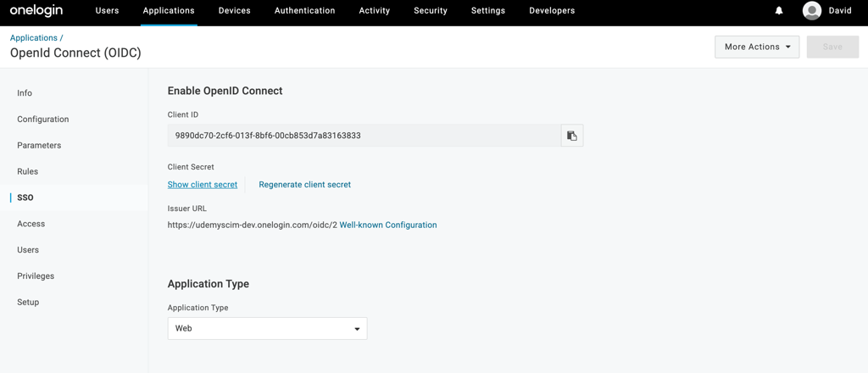The height and width of the screenshot is (373, 868).
Task: Open the Security top menu
Action: click(430, 10)
